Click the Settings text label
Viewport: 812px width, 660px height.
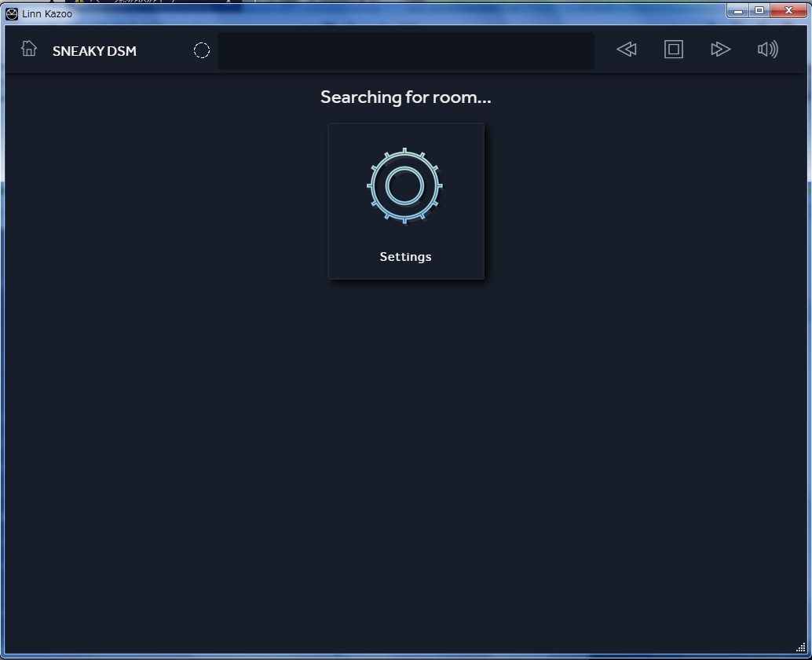click(405, 257)
